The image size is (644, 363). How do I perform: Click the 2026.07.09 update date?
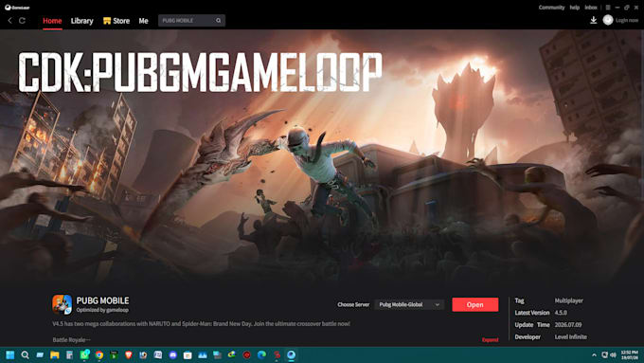[568, 325]
